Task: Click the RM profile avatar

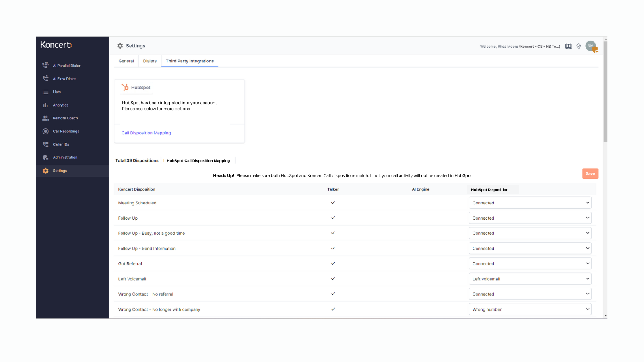Action: click(x=591, y=45)
